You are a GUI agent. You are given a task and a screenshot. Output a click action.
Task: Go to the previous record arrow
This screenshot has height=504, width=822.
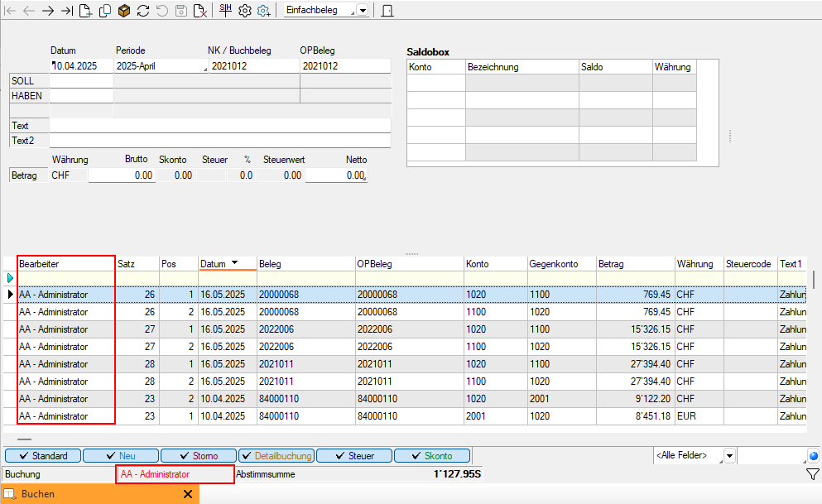click(x=29, y=11)
